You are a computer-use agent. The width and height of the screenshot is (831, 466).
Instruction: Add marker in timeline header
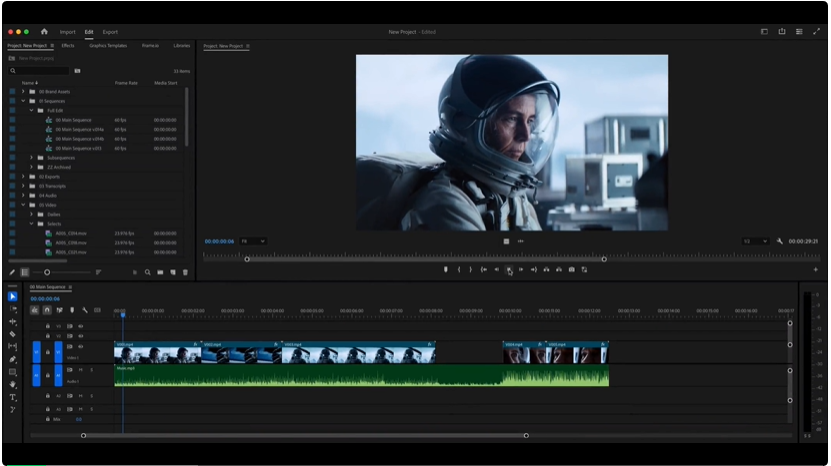(72, 310)
